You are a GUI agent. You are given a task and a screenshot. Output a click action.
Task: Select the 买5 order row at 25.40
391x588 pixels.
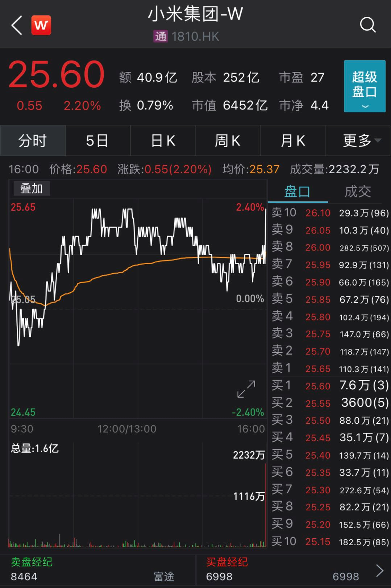tap(330, 455)
